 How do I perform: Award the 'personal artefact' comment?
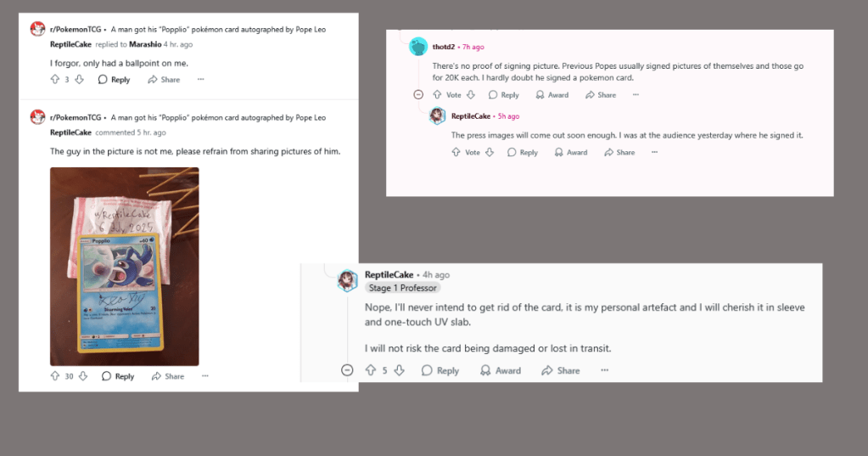coord(501,370)
